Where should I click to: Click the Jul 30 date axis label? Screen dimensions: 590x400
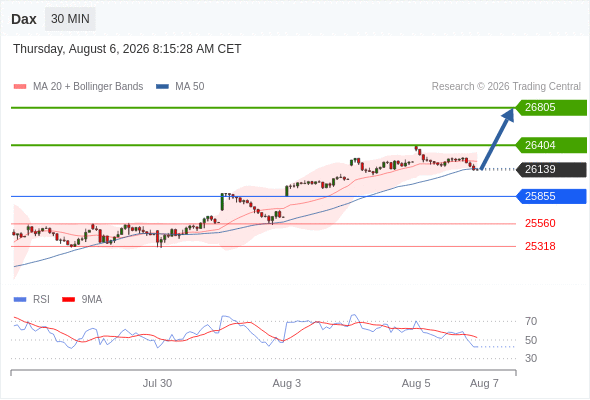coord(157,383)
